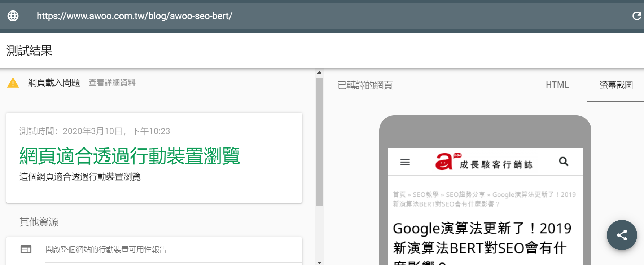Click the 測試結果 heading
Viewport: 644px width, 265px height.
tap(29, 50)
